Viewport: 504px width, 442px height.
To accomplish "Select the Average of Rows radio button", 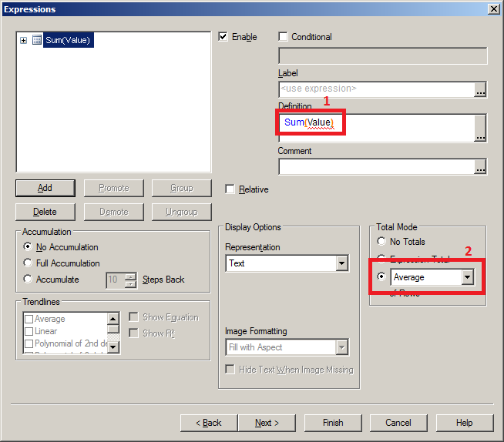I will click(381, 276).
